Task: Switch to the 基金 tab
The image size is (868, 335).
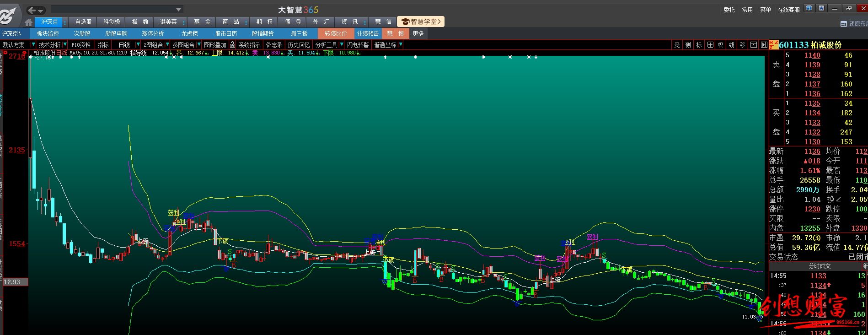Action: (x=202, y=22)
